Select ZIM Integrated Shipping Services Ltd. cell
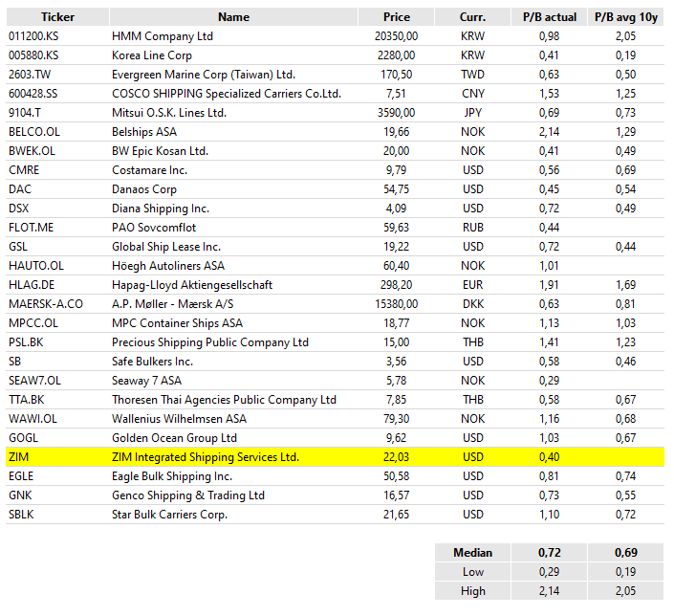Viewport: 674px width, 616px height. pos(233,457)
